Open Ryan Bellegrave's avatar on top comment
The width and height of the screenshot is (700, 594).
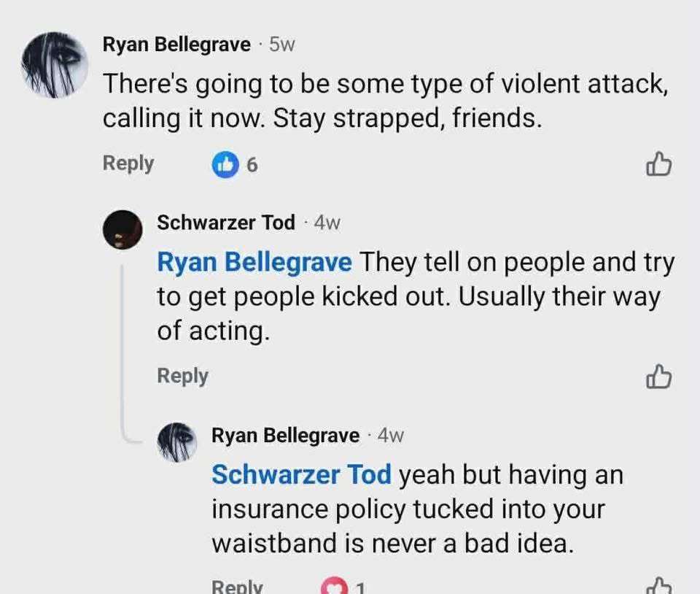(x=55, y=65)
